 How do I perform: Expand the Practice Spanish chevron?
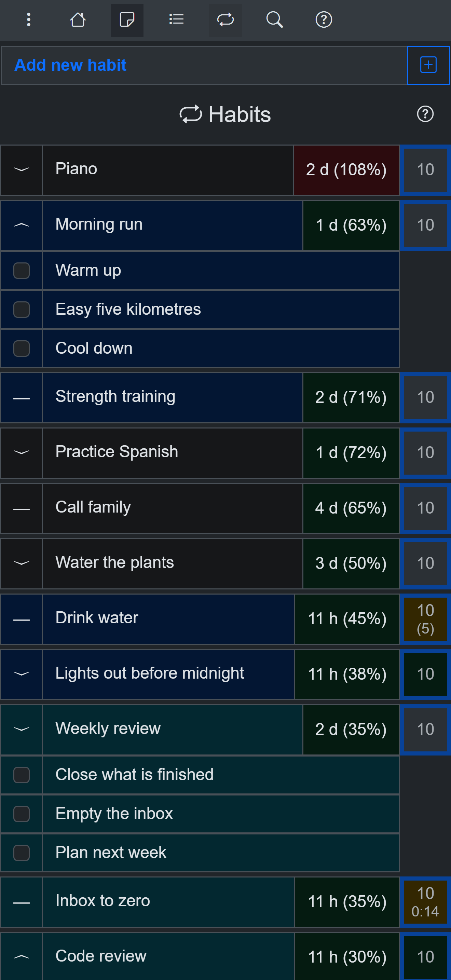tap(22, 453)
